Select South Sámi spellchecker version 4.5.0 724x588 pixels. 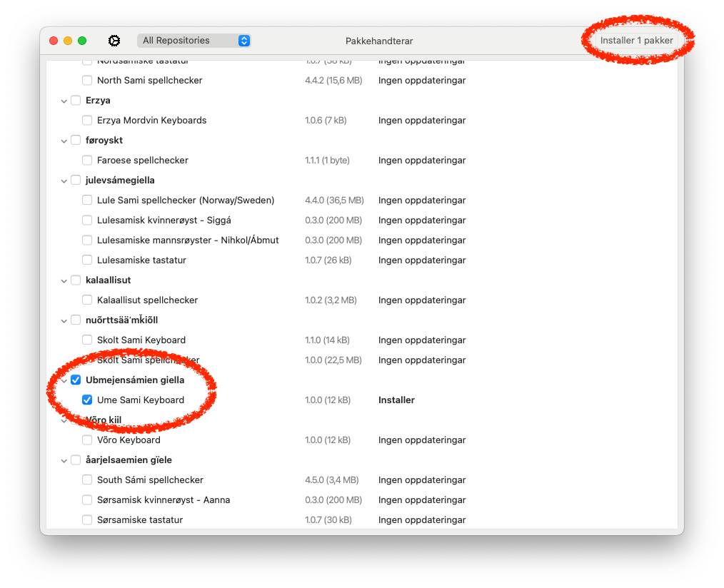click(x=331, y=480)
